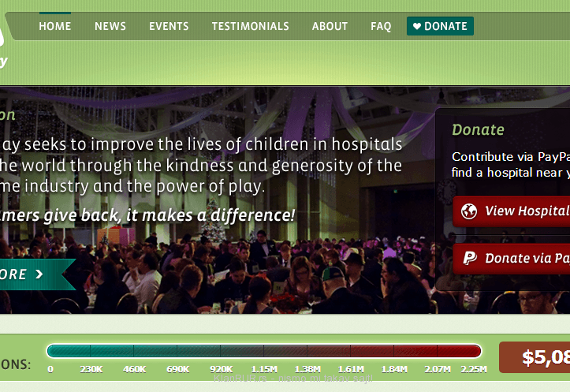
Task: Click the teal More ribbon button
Action: pyautogui.click(x=36, y=274)
